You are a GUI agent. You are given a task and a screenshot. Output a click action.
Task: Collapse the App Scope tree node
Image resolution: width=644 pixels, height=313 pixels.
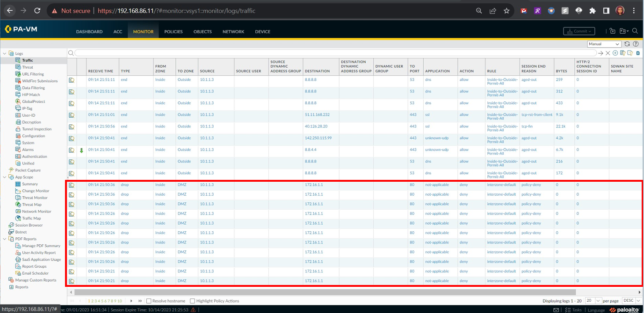pyautogui.click(x=5, y=177)
